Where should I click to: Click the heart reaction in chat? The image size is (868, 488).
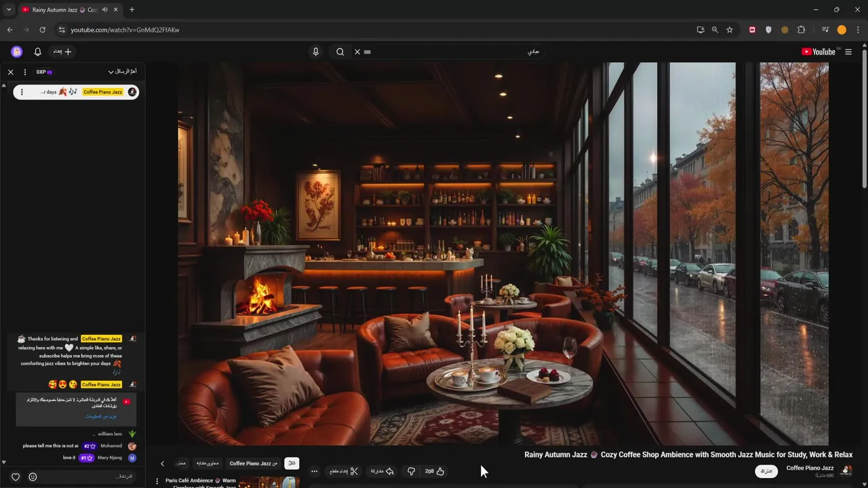(x=16, y=477)
